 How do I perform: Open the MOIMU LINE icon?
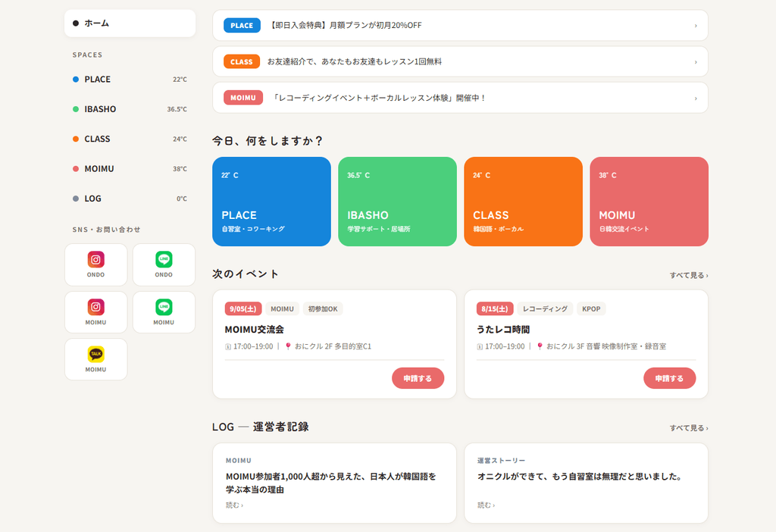[164, 307]
